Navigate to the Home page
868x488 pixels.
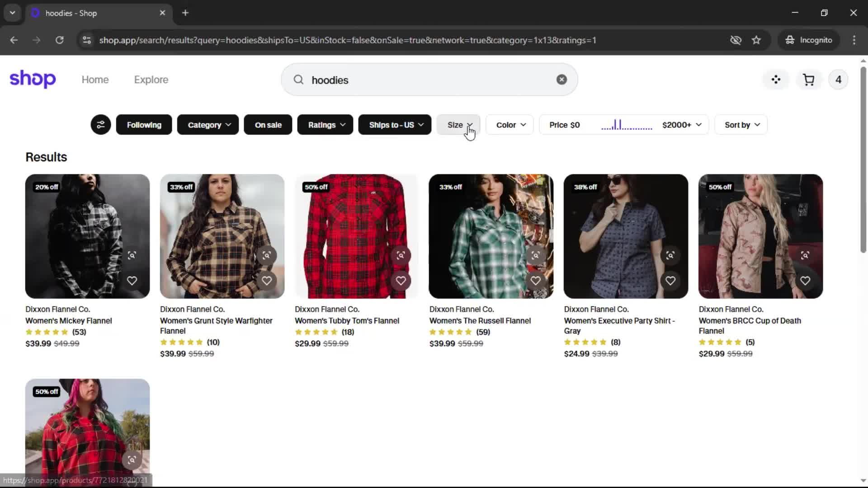95,80
